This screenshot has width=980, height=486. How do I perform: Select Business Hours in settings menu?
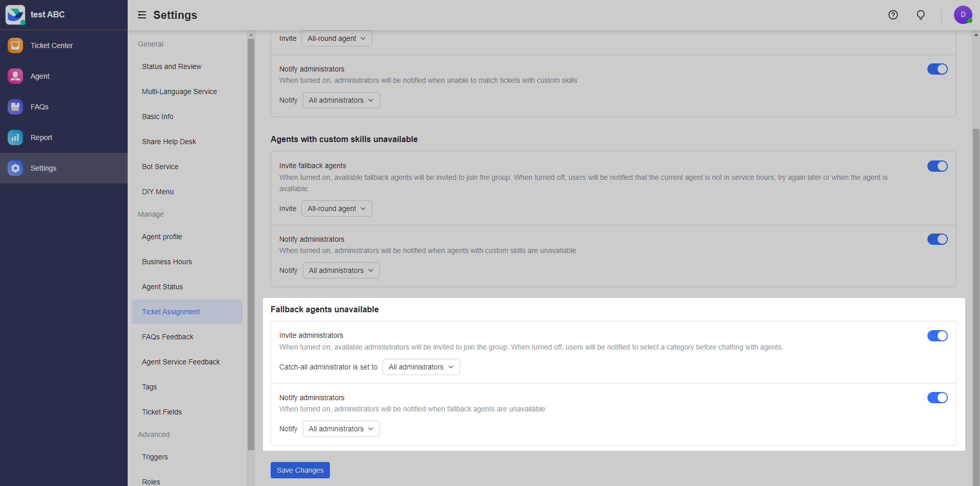pos(166,262)
